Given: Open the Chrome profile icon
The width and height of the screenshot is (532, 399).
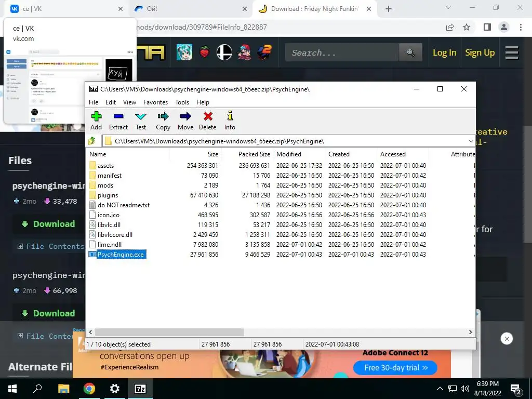Looking at the screenshot, I should [504, 27].
